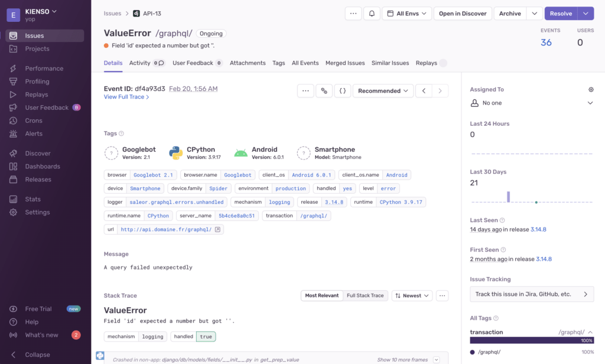Open the Performance sidebar section
Screen dimensions: 605x364
pyautogui.click(x=44, y=69)
